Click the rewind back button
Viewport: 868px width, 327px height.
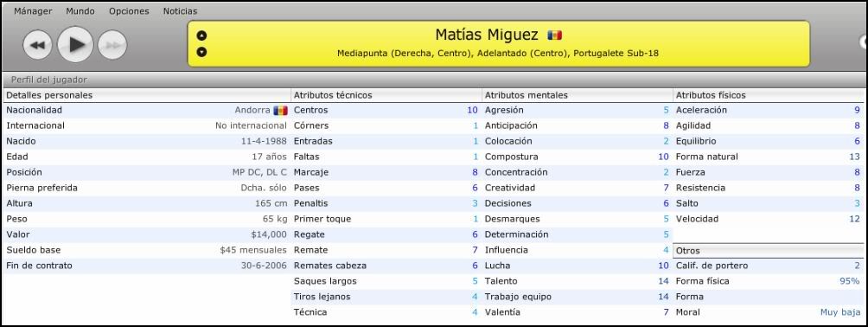click(37, 45)
